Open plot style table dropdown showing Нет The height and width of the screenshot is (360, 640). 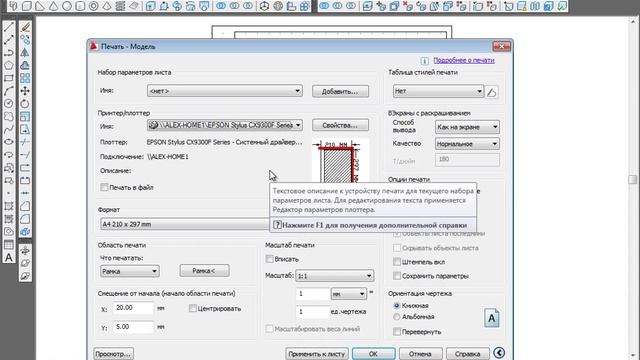click(438, 91)
